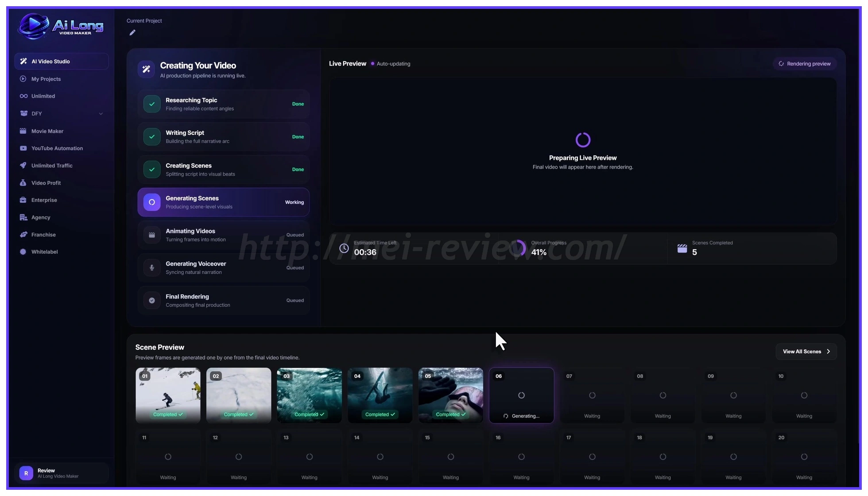This screenshot has height=496, width=868.
Task: Open the Review user profile card
Action: click(x=62, y=473)
